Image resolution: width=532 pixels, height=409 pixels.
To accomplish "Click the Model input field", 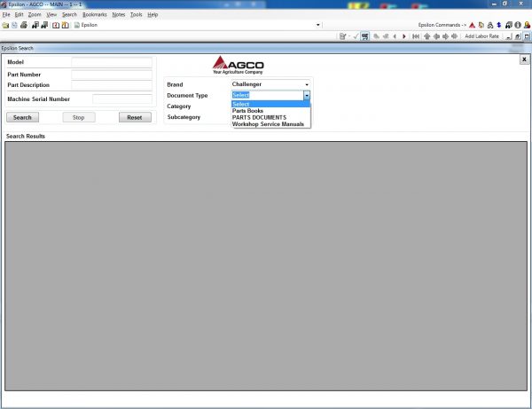I will [x=112, y=62].
